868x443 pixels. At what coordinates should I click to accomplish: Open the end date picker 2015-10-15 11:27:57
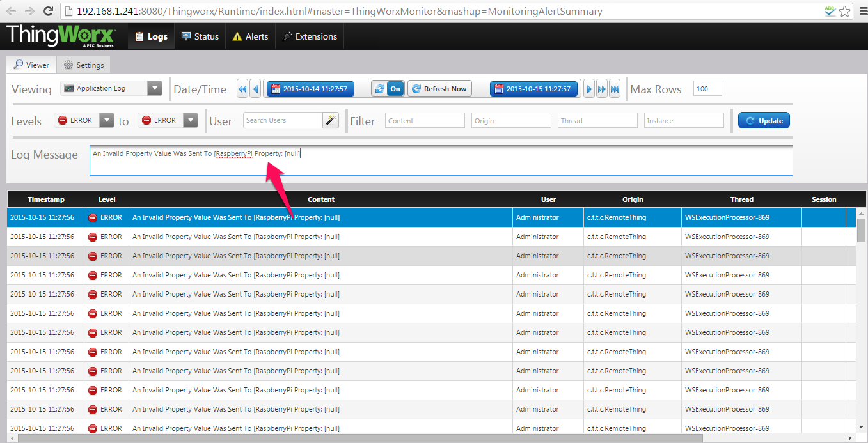(534, 89)
